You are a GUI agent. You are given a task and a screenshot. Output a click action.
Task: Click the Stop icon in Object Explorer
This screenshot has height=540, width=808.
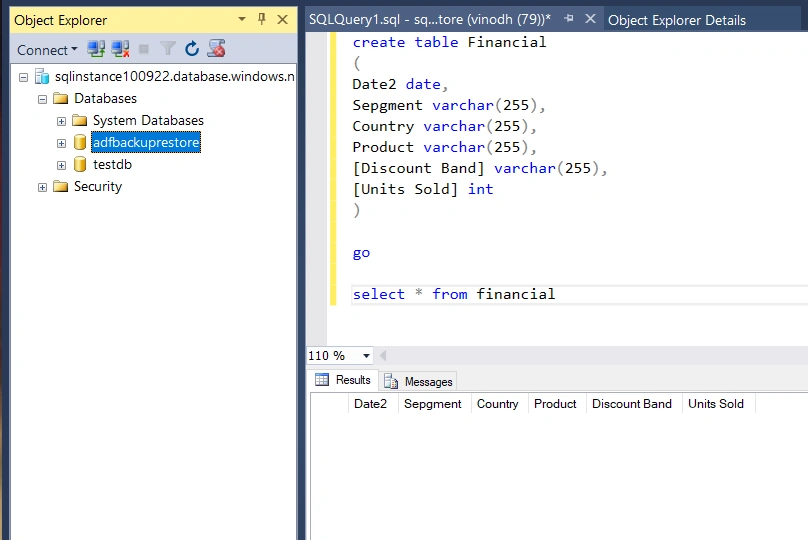144,49
